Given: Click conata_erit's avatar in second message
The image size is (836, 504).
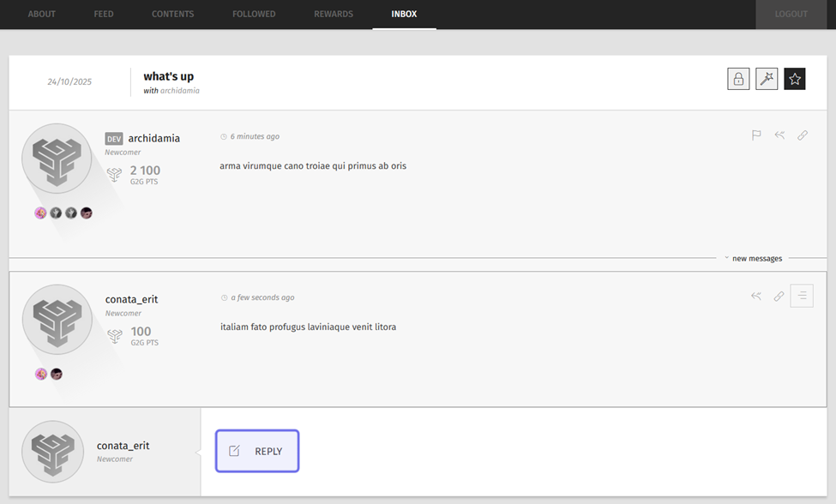Looking at the screenshot, I should [57, 320].
